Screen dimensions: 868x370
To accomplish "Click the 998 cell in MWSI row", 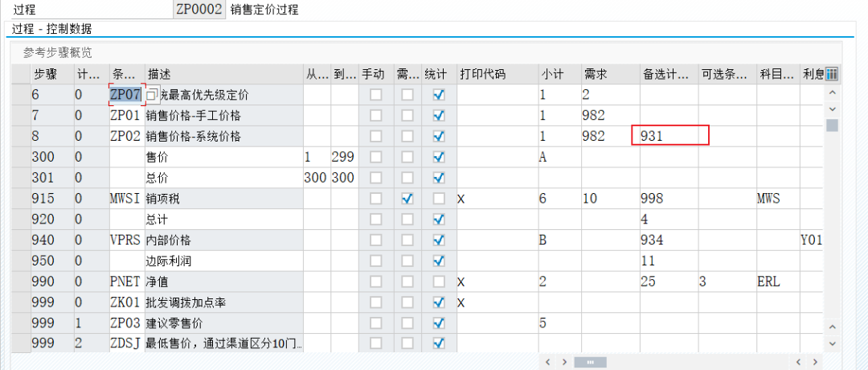I will click(x=669, y=199).
